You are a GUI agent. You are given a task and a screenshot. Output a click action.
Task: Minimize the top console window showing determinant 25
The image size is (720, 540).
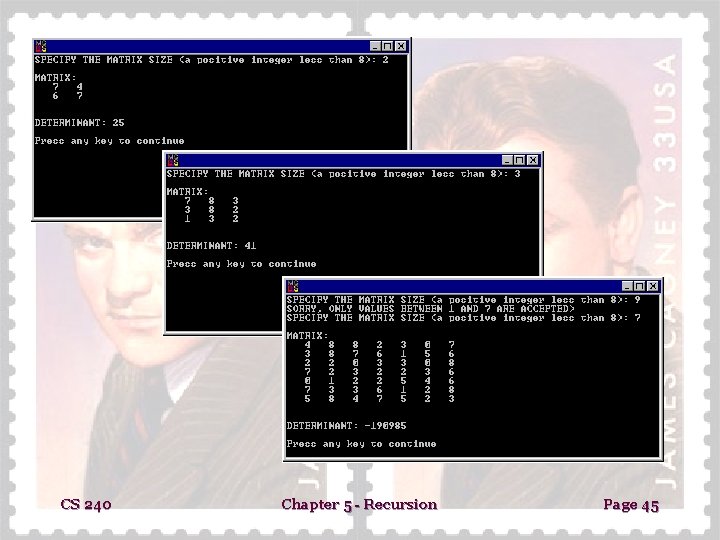(x=376, y=46)
